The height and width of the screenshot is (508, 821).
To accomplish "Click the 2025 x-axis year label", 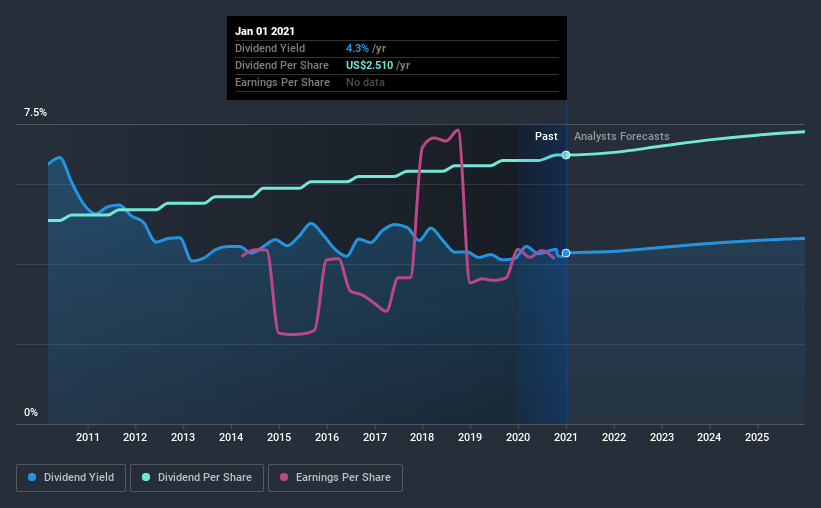I will tap(757, 437).
